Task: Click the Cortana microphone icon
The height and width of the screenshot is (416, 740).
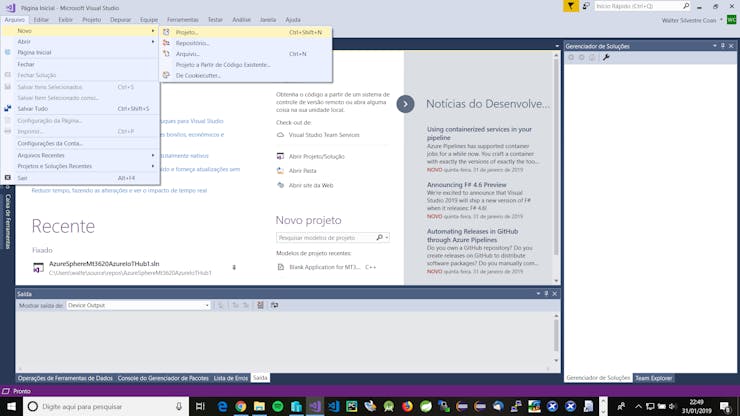Action: coord(179,407)
